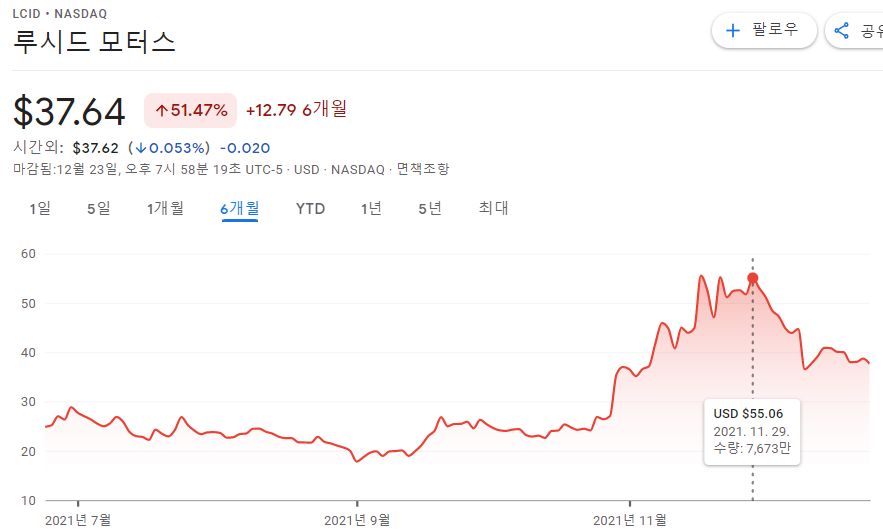The image size is (883, 532).
Task: Click the 2021년 9월 axis label
Action: click(x=357, y=520)
